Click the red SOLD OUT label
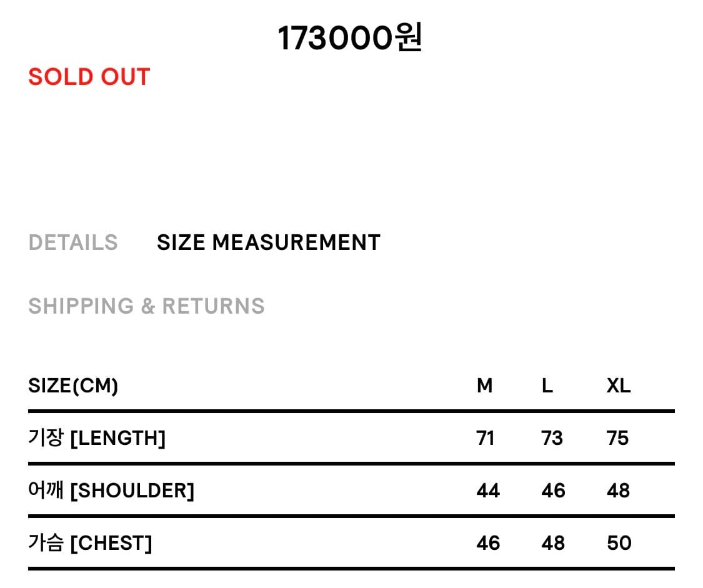This screenshot has width=703, height=588. 89,77
